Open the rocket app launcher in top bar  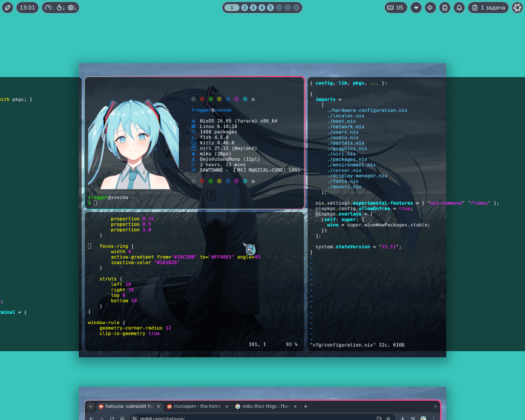point(7,7)
